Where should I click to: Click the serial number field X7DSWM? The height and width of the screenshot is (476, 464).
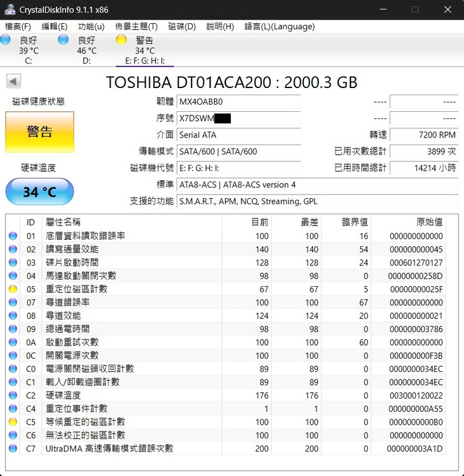(239, 118)
